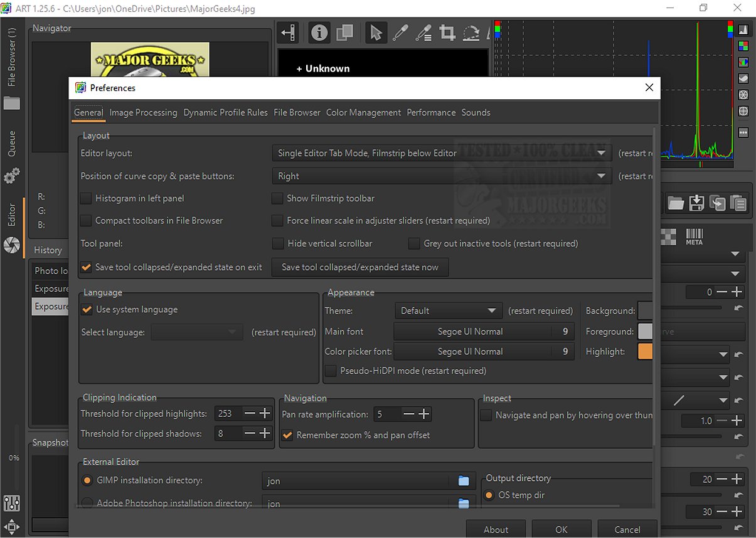
Task: Open the Preferences sliders icon in left sidebar
Action: (x=11, y=503)
